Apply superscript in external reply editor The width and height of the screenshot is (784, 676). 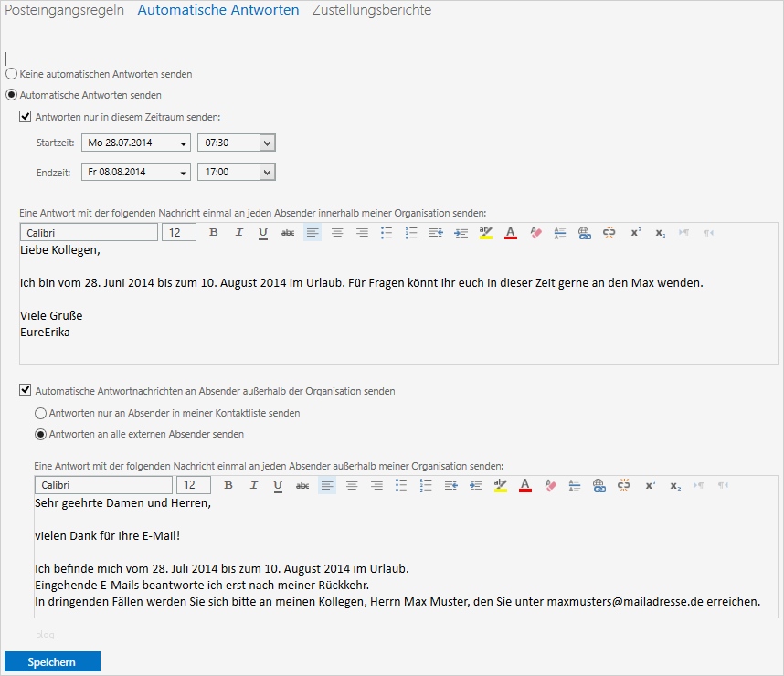click(x=650, y=485)
